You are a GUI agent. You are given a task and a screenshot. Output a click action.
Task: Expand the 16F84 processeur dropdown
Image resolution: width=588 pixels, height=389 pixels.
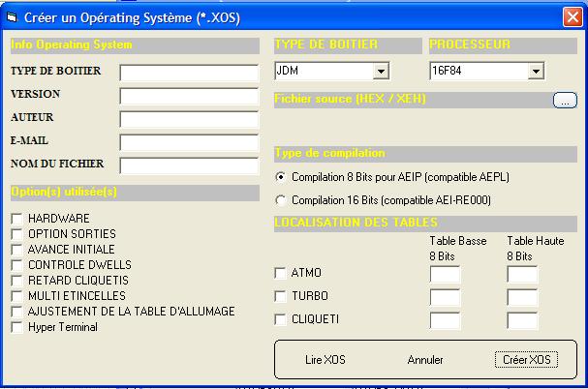pos(535,72)
